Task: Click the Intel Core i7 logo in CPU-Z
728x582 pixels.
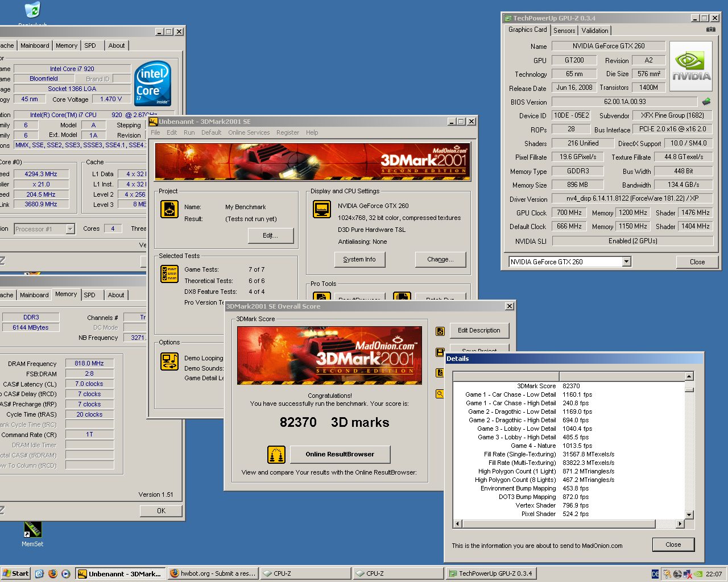Action: (152, 83)
